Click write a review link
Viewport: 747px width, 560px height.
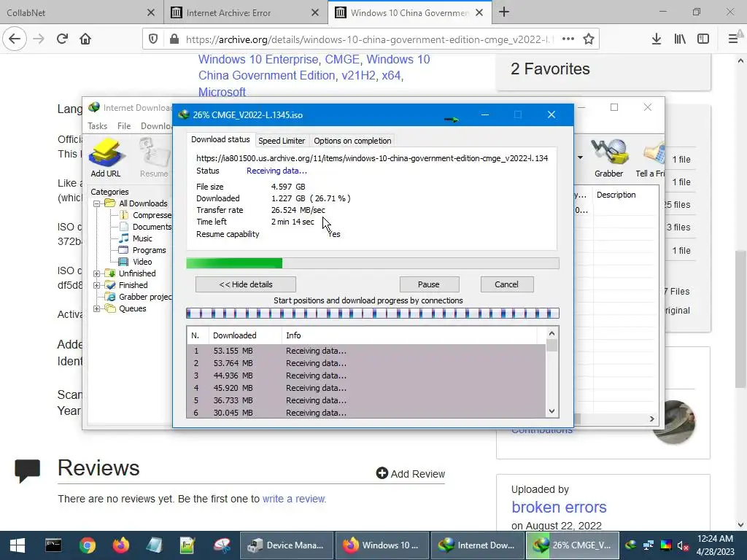click(294, 499)
